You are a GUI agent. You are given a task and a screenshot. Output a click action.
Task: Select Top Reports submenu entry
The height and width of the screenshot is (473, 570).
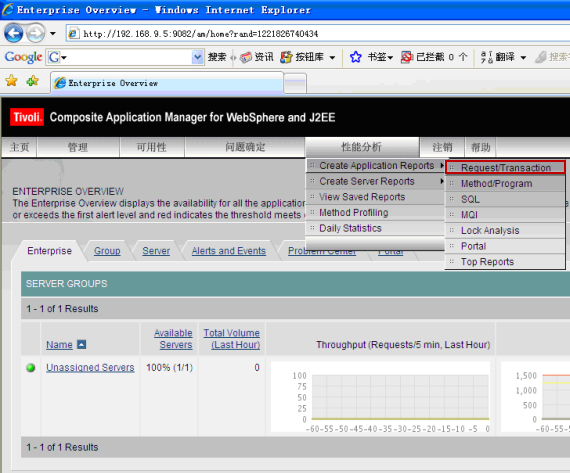(505, 262)
